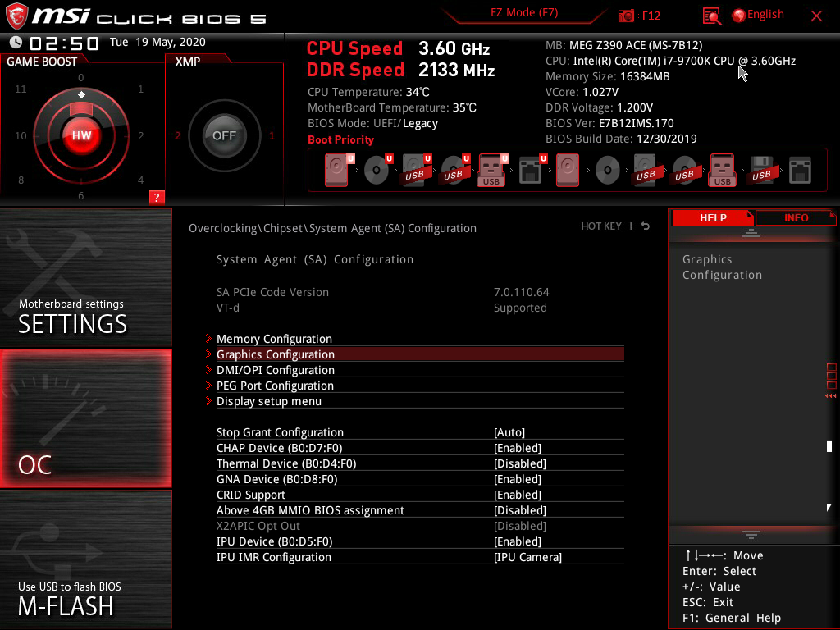Switch to the INFO tab
The image size is (840, 630).
point(796,217)
